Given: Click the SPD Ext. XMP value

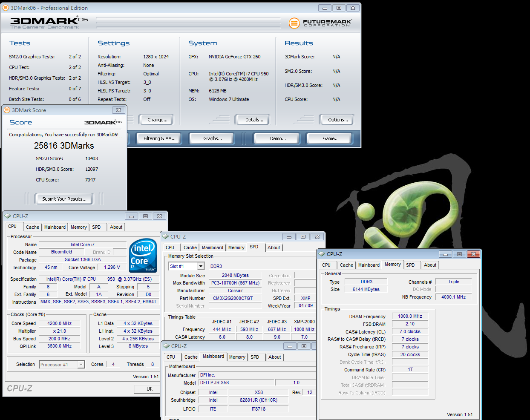Looking at the screenshot, I should click(x=305, y=298).
